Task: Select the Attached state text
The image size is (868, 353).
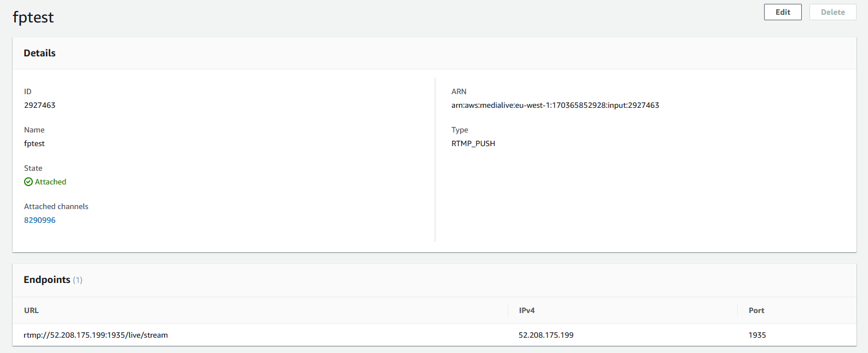Action: coord(50,182)
